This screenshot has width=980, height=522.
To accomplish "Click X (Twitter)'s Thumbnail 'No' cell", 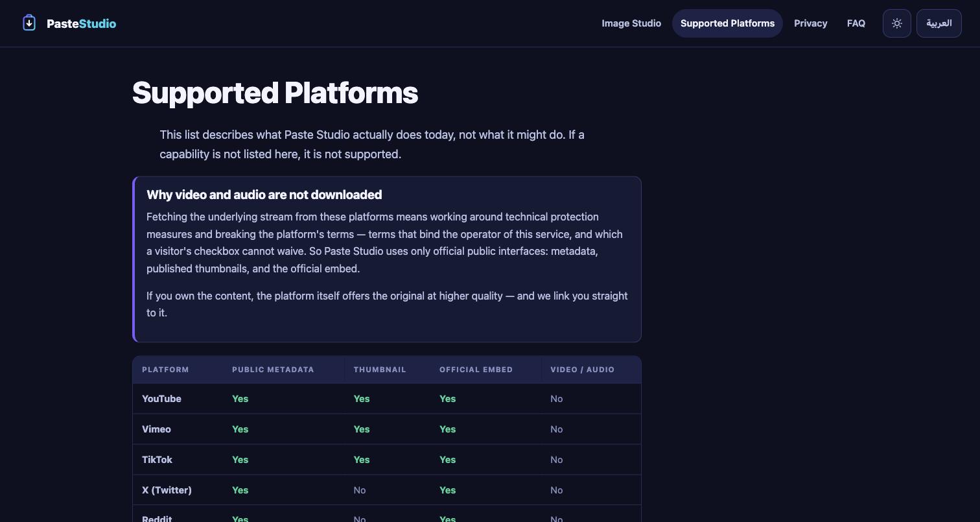I will click(359, 490).
